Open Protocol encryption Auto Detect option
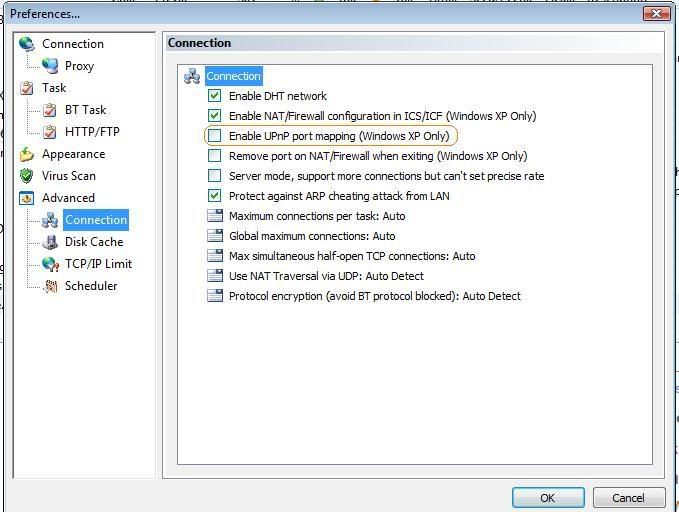Screen dimensions: 679x512 pos(374,296)
